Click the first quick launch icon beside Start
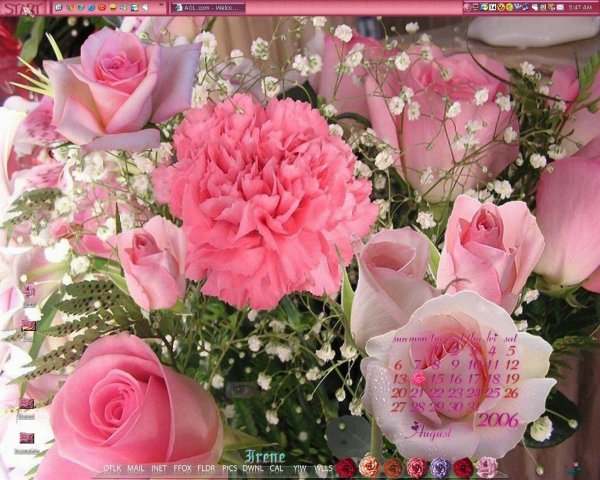600x480 pixels. 60,7
